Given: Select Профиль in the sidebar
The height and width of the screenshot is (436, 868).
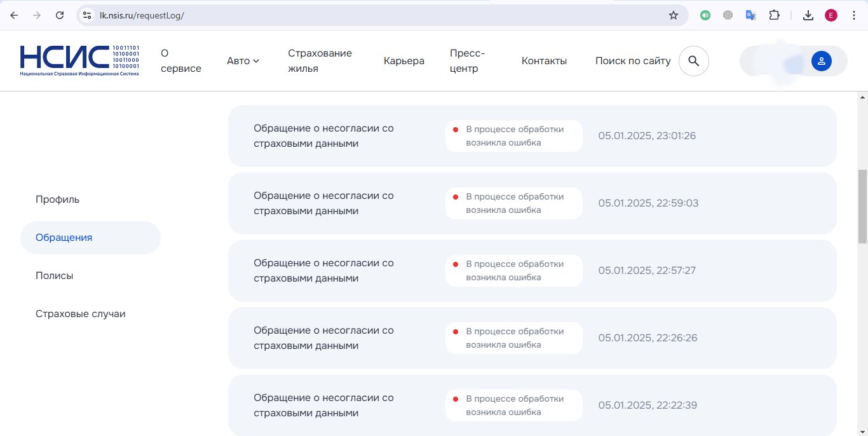Looking at the screenshot, I should 57,200.
